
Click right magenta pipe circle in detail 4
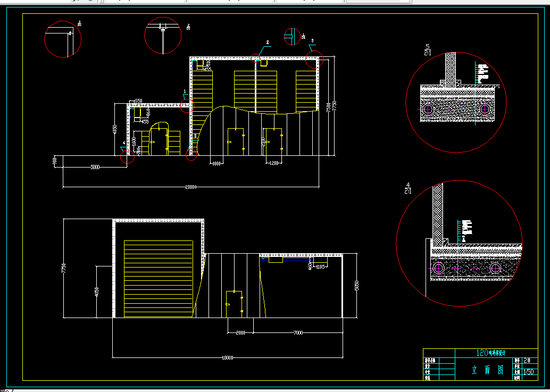point(496,269)
